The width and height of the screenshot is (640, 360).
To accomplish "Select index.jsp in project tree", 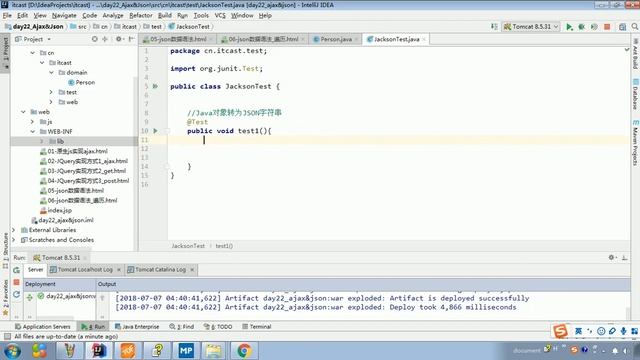I will (x=56, y=211).
